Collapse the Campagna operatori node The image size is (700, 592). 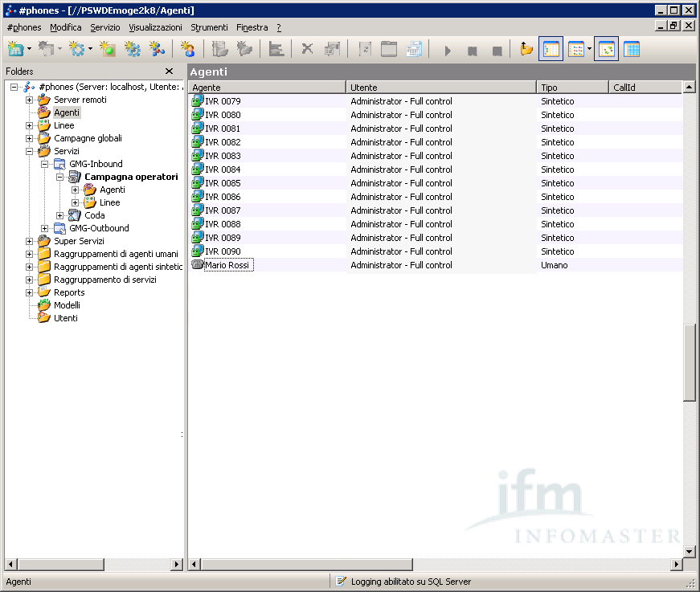coord(59,177)
